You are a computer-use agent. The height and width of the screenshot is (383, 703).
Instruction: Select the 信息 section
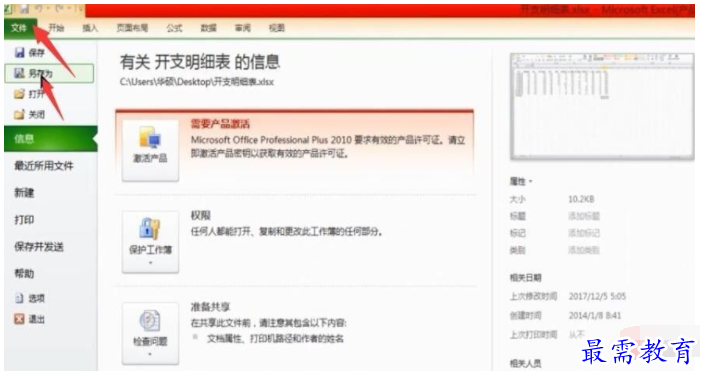(50, 139)
